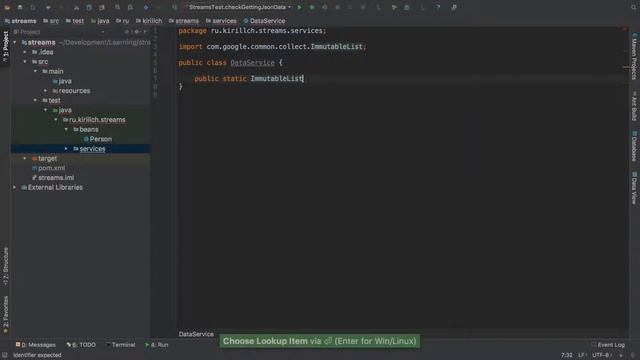
Task: Click the Save All toolbar icon
Action: pos(20,7)
